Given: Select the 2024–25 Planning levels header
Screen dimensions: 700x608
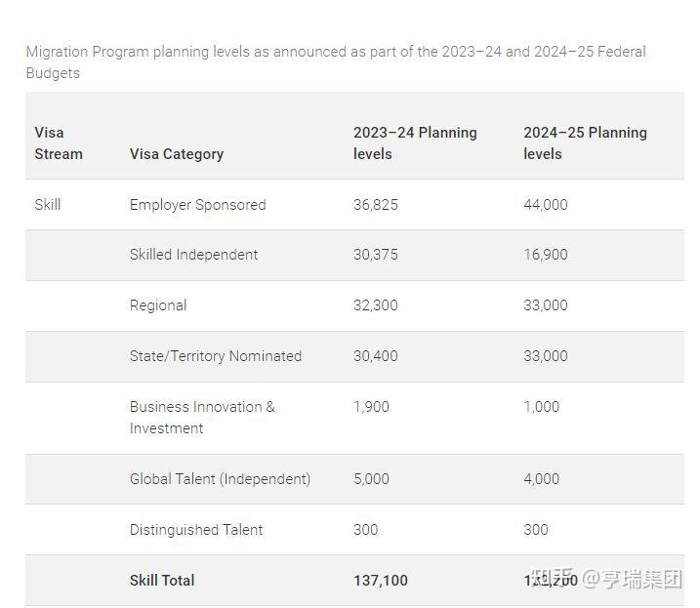Looking at the screenshot, I should point(585,142).
